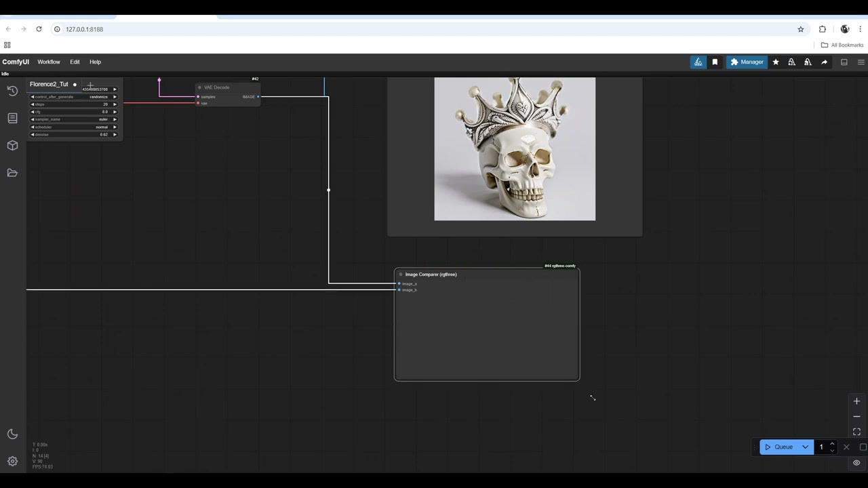Zoom out the canvas with minus
Viewport: 868px width, 488px height.
tap(856, 416)
